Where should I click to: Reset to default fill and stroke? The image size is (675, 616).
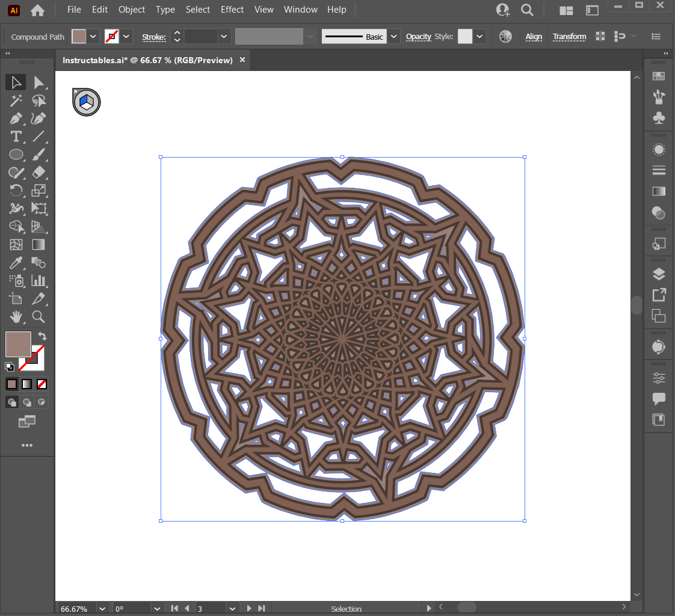coord(10,367)
